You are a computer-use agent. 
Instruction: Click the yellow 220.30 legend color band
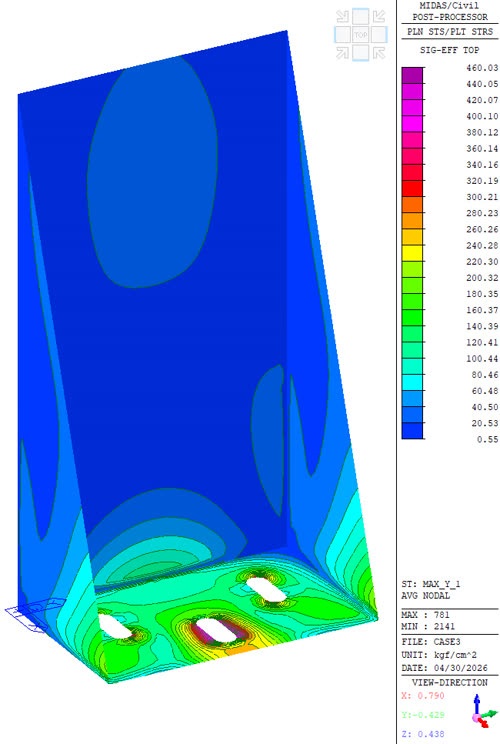[412, 253]
